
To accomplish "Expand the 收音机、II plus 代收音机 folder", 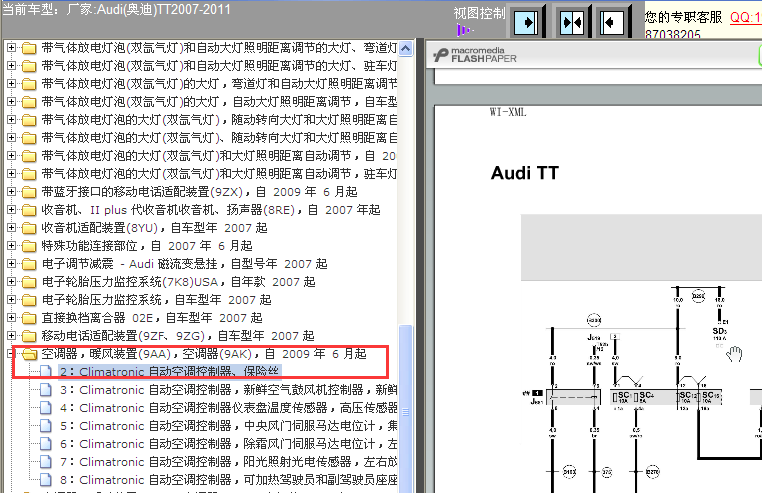I will (11, 210).
